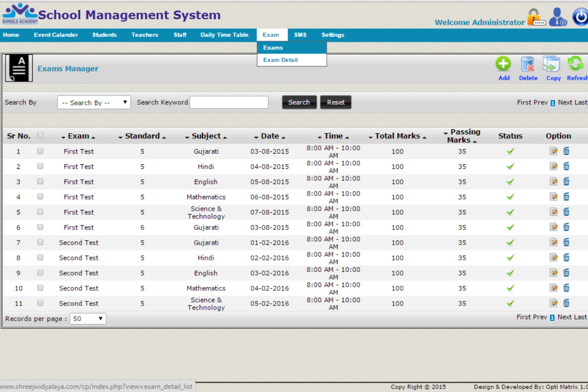Image resolution: width=588 pixels, height=392 pixels.
Task: Check the checkbox for row 9
Action: pos(40,272)
